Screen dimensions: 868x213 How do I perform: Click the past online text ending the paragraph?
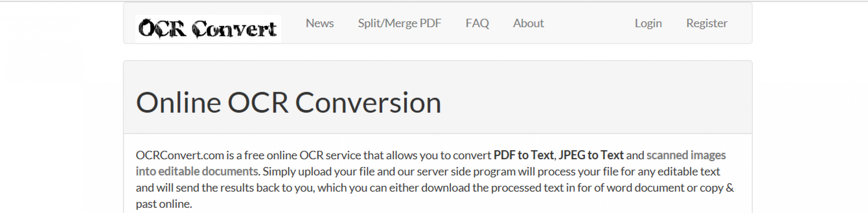164,203
